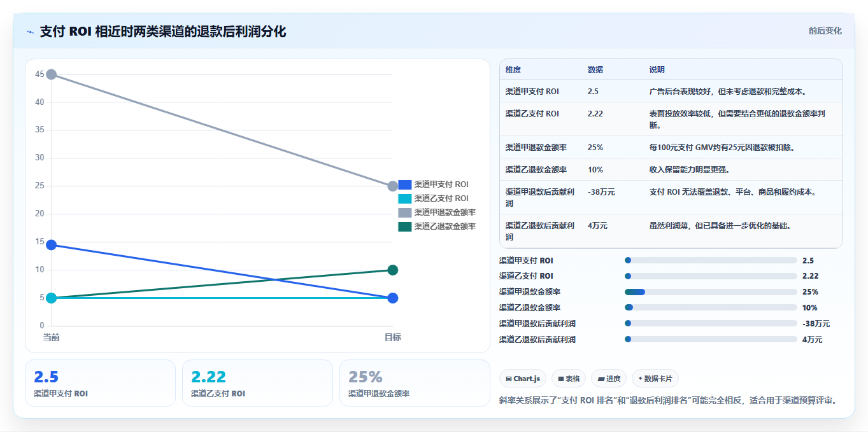Click gray data point at 45 on chart
Viewport: 868px width, 432px height.
point(52,74)
